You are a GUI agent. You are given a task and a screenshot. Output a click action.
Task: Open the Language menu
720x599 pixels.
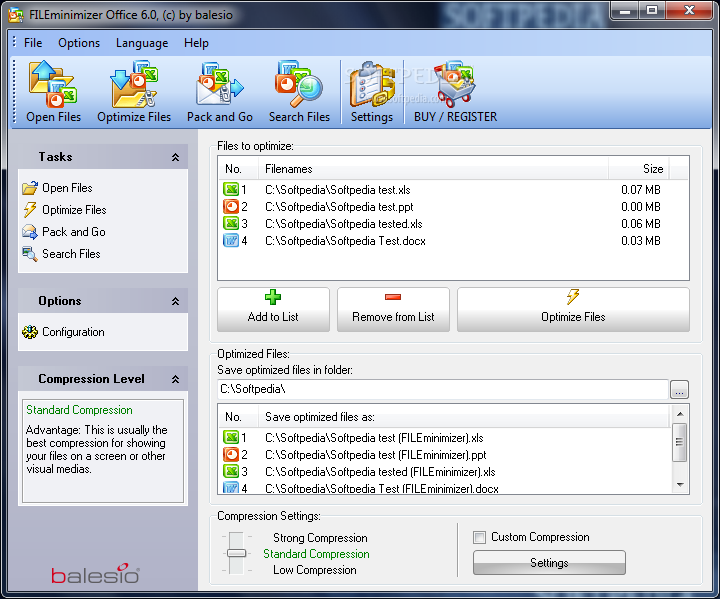[142, 43]
